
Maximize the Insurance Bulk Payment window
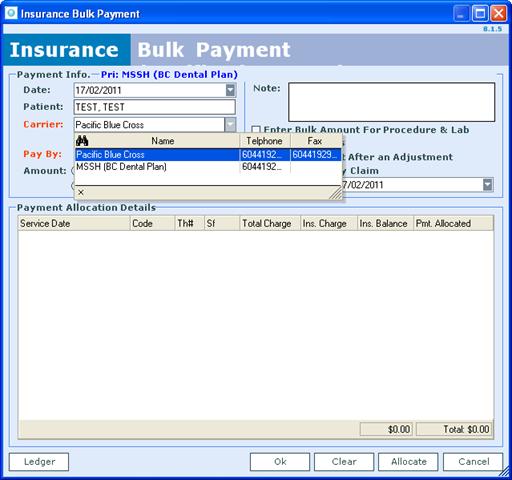[480, 14]
